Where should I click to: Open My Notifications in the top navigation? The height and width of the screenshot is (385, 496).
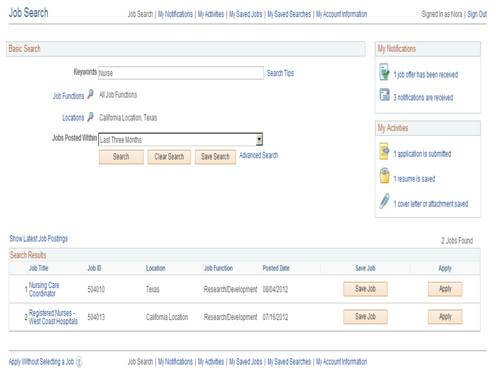point(175,14)
